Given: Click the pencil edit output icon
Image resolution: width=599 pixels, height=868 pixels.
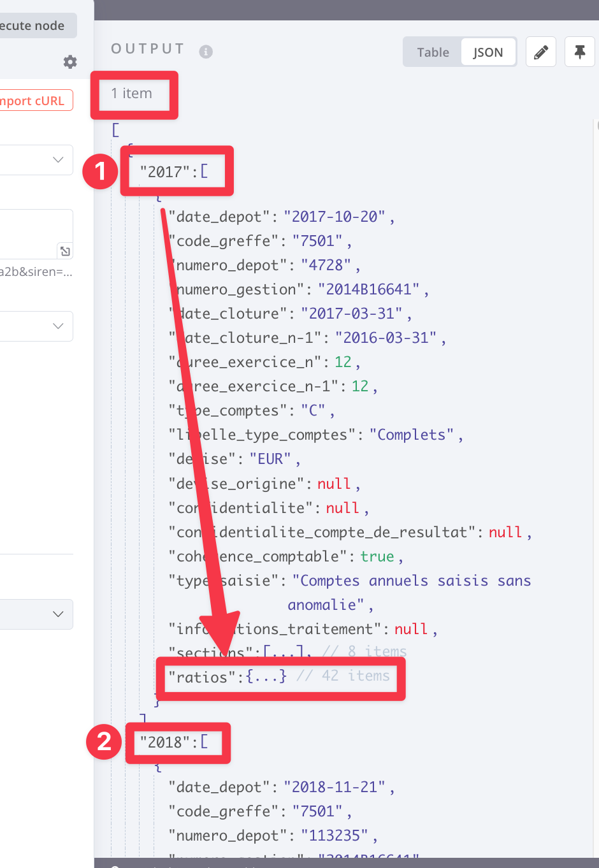Looking at the screenshot, I should (541, 52).
